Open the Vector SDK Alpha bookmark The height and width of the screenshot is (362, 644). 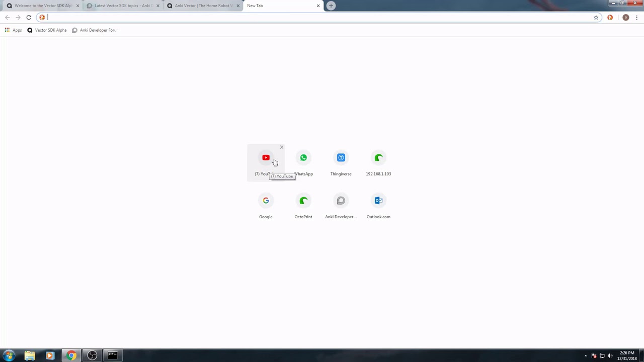pos(47,30)
